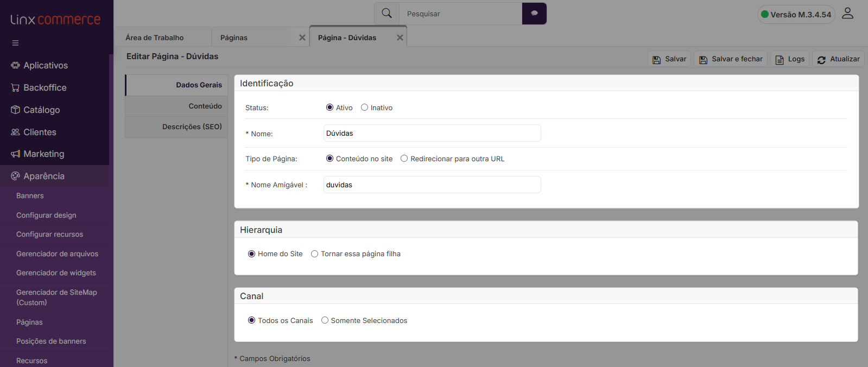Click the Catálogo box icon

(x=15, y=110)
